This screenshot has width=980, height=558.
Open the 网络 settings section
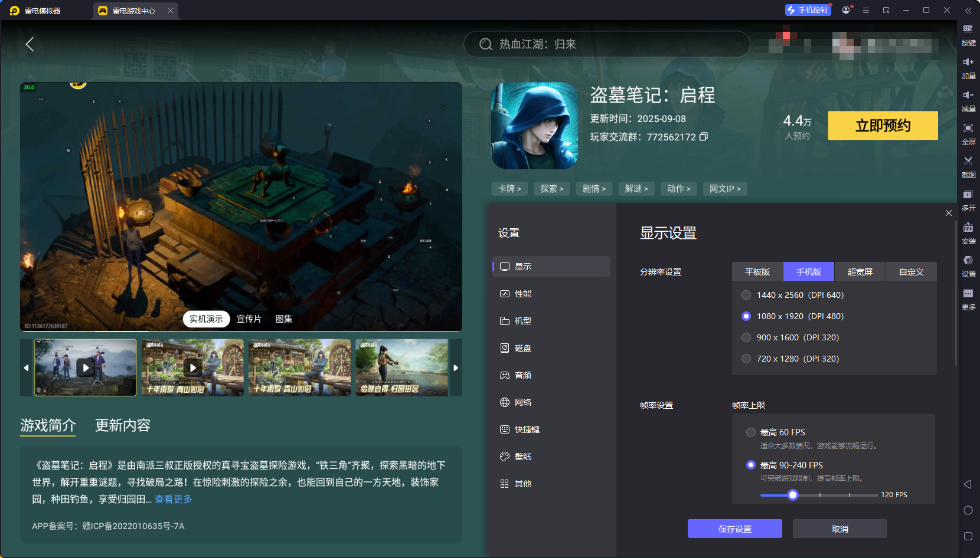[x=551, y=402]
